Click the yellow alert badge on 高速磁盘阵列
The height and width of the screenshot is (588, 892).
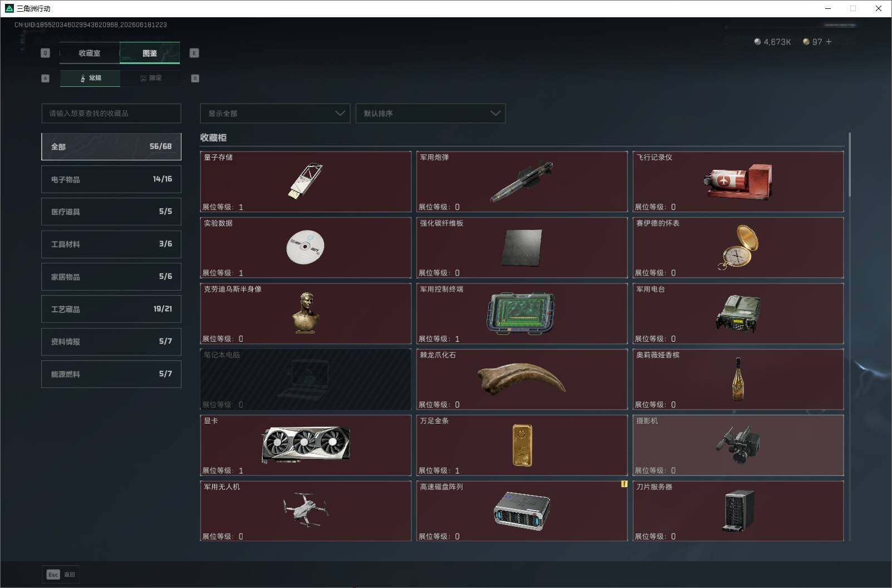tap(624, 484)
